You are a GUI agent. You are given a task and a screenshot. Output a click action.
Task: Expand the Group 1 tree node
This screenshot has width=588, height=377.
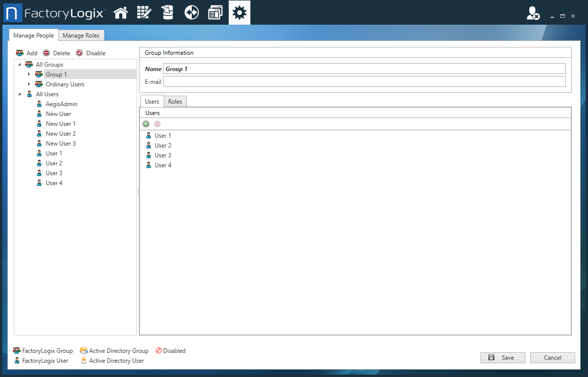click(29, 74)
